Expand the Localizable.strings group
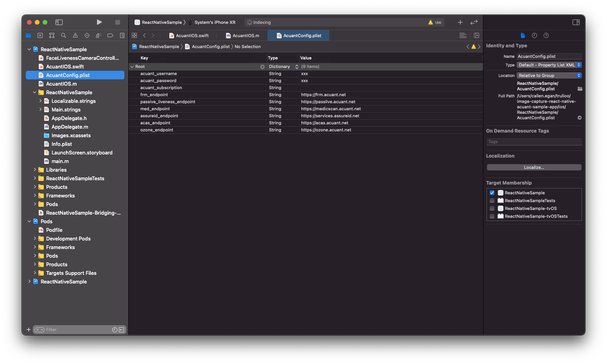607x364 pixels. pos(40,101)
